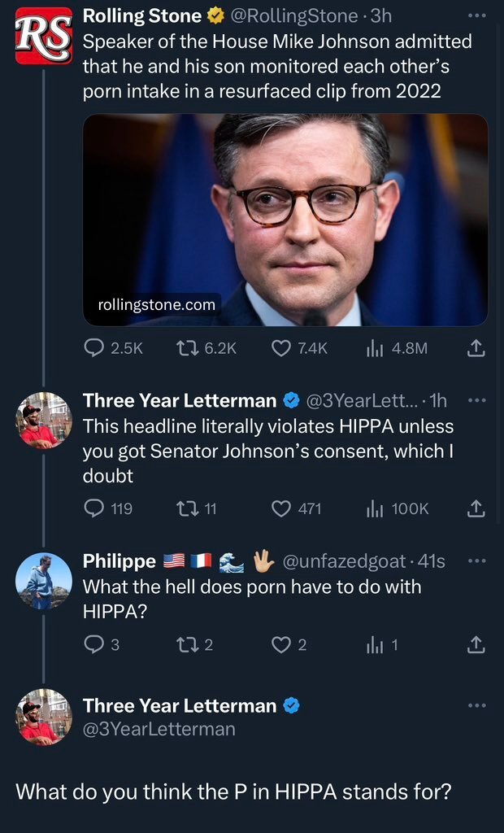Like the tweet with 471 likes
Image resolution: width=504 pixels, height=833 pixels.
(x=280, y=508)
